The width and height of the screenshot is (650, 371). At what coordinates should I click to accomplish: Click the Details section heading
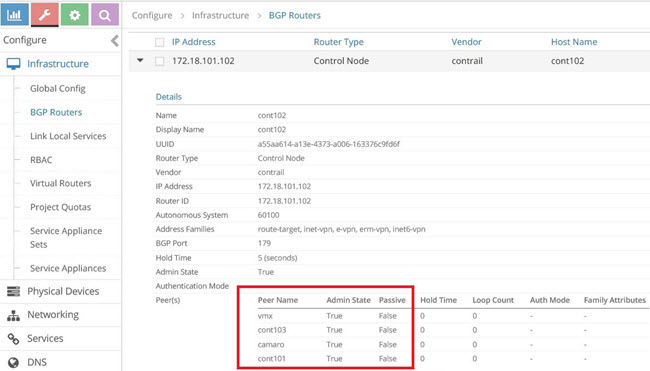[168, 97]
